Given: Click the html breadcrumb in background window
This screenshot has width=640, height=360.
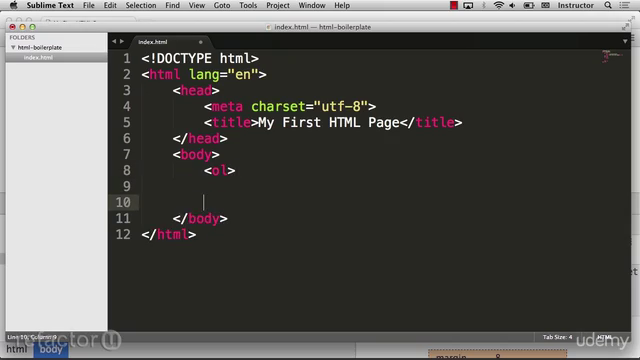Looking at the screenshot, I should click(x=16, y=349).
